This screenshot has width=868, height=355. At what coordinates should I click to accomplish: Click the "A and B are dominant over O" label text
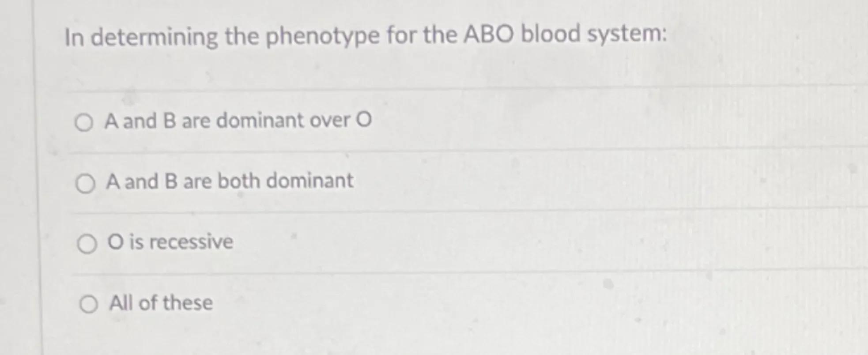[x=238, y=121]
